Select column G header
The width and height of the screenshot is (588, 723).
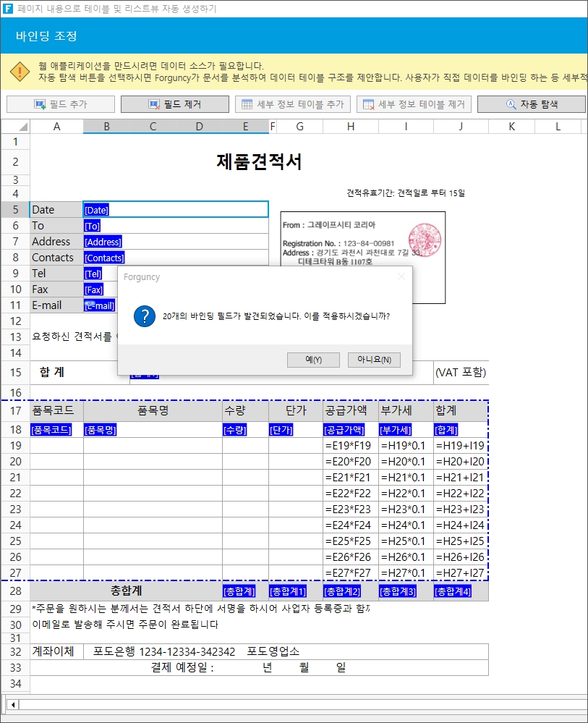300,127
